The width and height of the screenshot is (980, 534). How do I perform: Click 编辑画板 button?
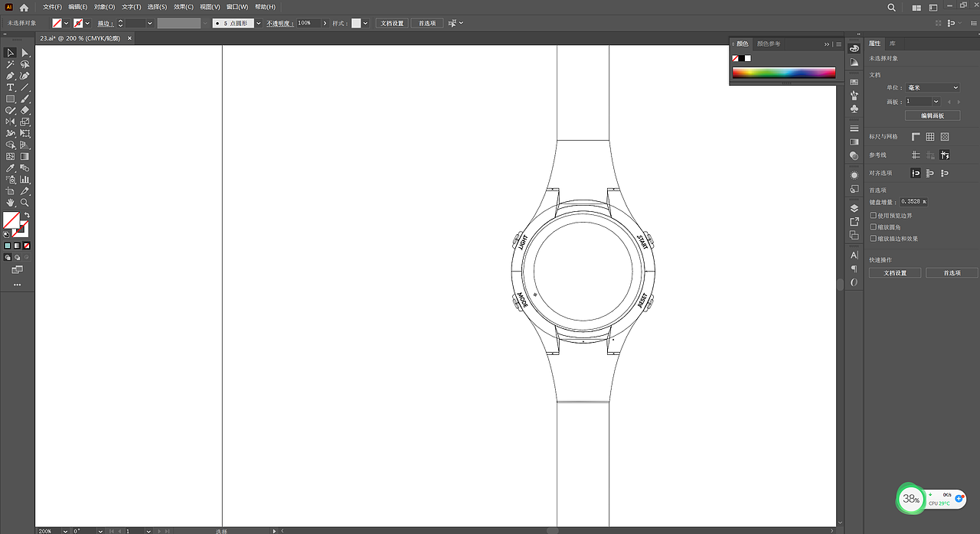(x=933, y=116)
